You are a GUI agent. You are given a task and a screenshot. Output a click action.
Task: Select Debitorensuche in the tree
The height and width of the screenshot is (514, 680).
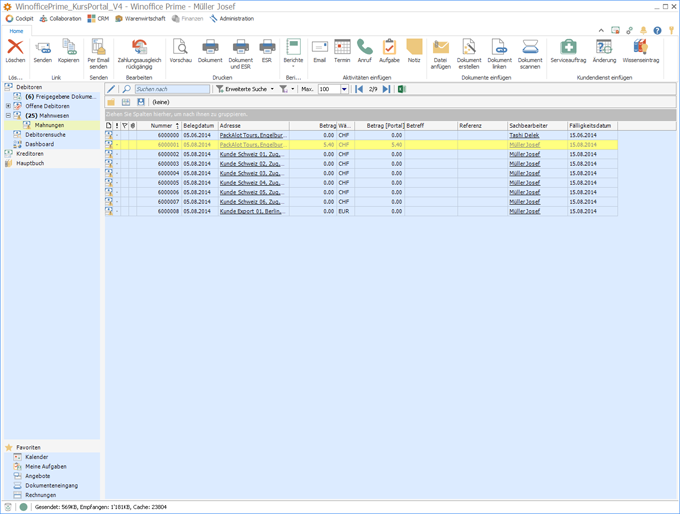pyautogui.click(x=45, y=134)
